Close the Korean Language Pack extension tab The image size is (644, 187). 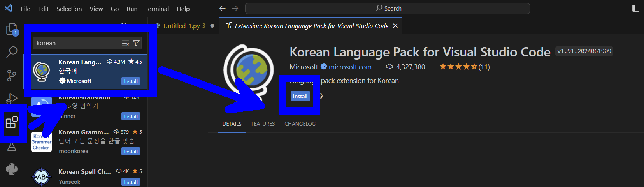(x=395, y=26)
